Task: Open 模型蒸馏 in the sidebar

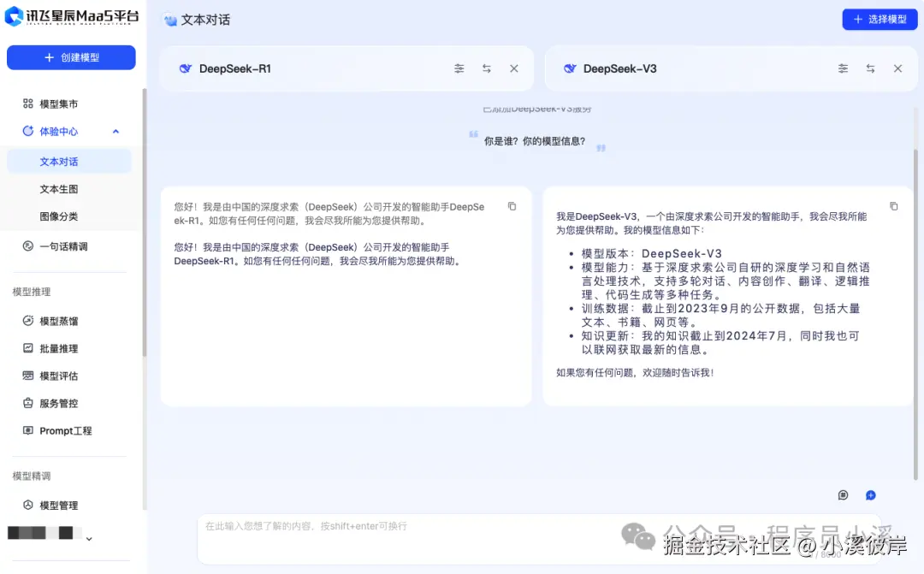Action: [59, 321]
